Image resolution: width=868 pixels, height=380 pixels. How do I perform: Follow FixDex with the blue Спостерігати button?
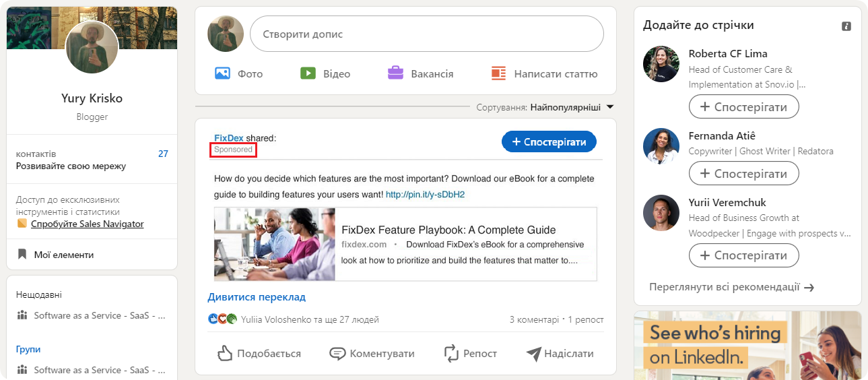pos(549,141)
